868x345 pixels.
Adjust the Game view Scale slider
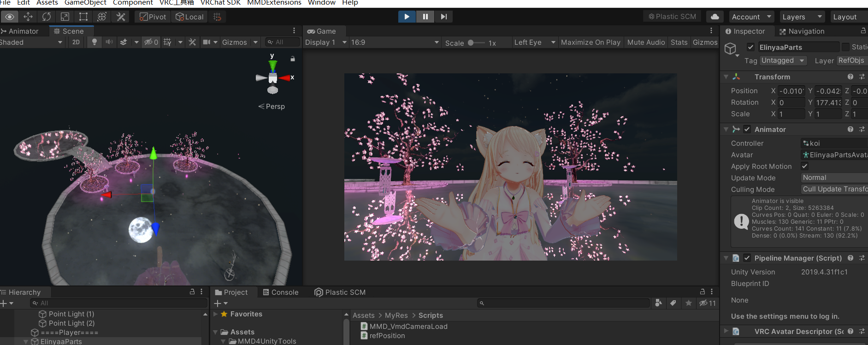tap(476, 42)
